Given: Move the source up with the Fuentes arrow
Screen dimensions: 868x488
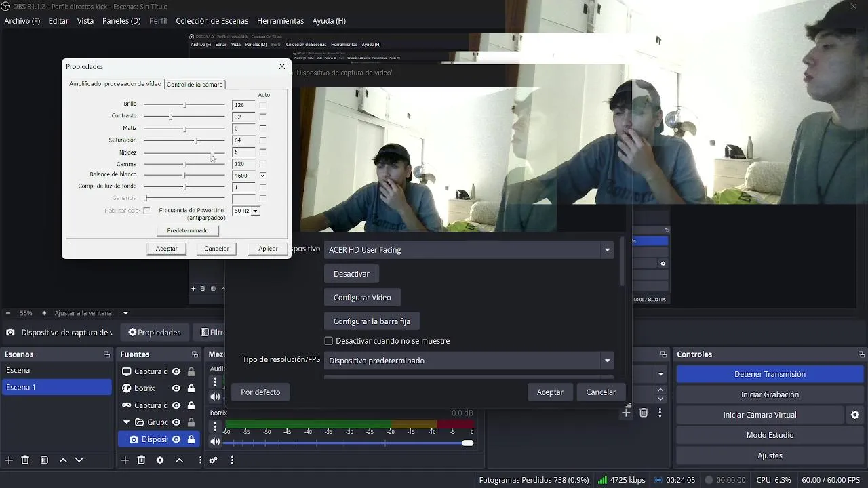Looking at the screenshot, I should [179, 460].
